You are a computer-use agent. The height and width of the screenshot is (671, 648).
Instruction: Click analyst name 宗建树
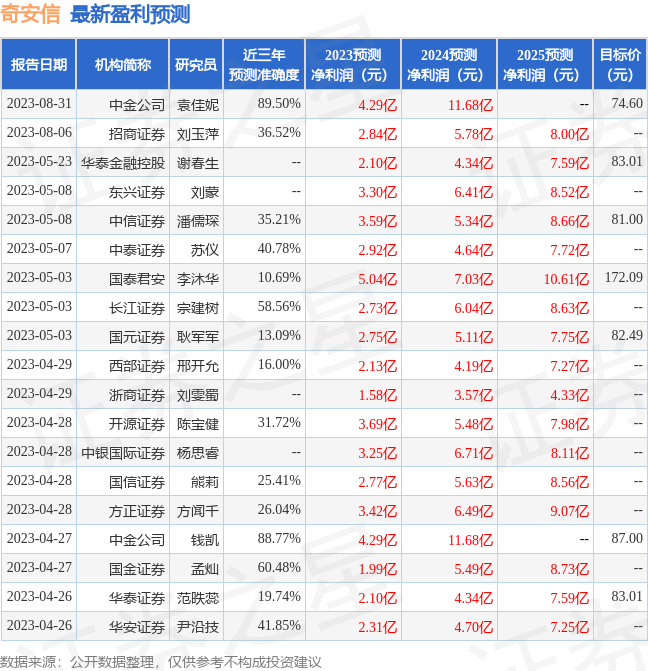198,308
